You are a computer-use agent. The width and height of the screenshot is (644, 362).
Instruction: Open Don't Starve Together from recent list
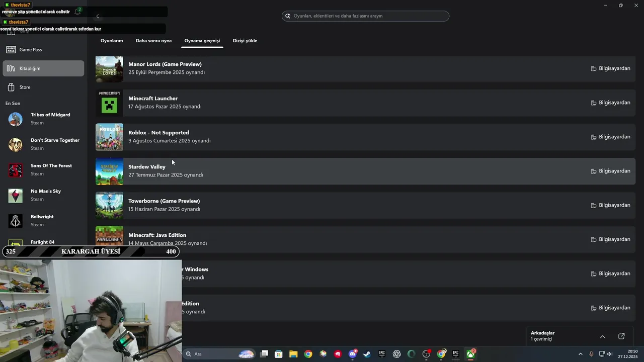point(43,144)
